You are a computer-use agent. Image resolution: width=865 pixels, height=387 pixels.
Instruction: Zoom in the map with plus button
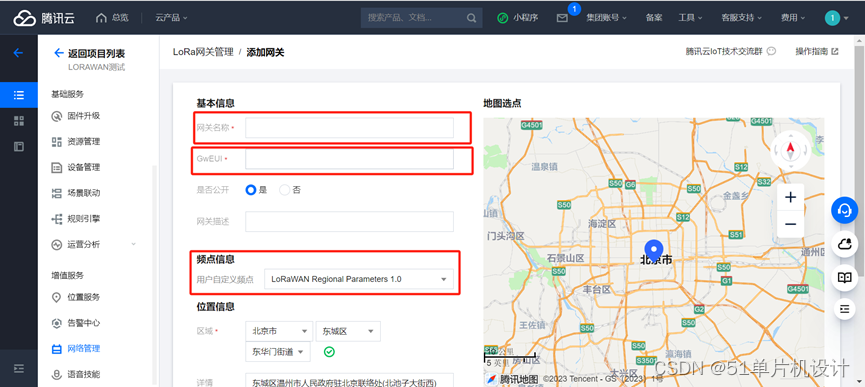coord(791,197)
